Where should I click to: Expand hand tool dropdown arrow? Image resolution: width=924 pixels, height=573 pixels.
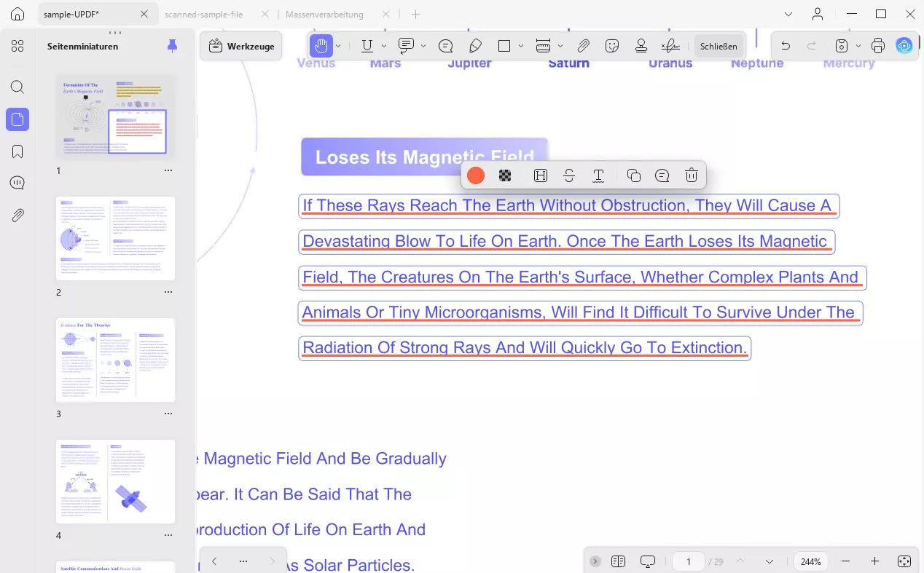coord(339,46)
